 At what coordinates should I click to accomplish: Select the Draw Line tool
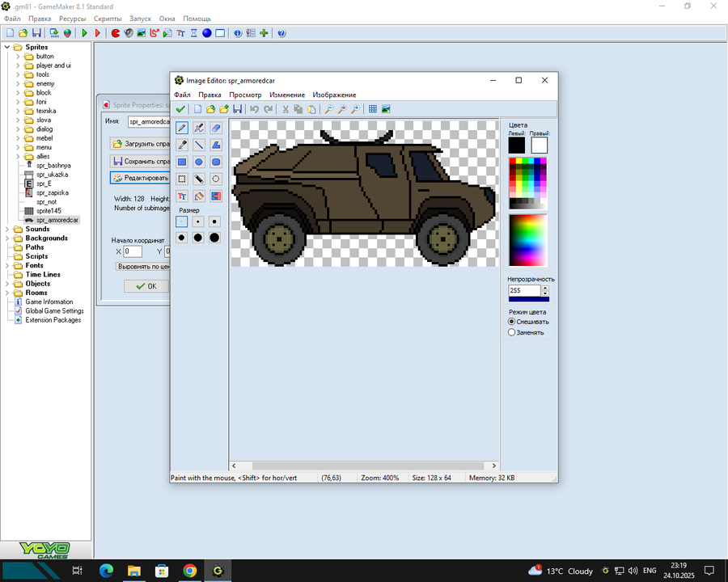click(x=199, y=145)
